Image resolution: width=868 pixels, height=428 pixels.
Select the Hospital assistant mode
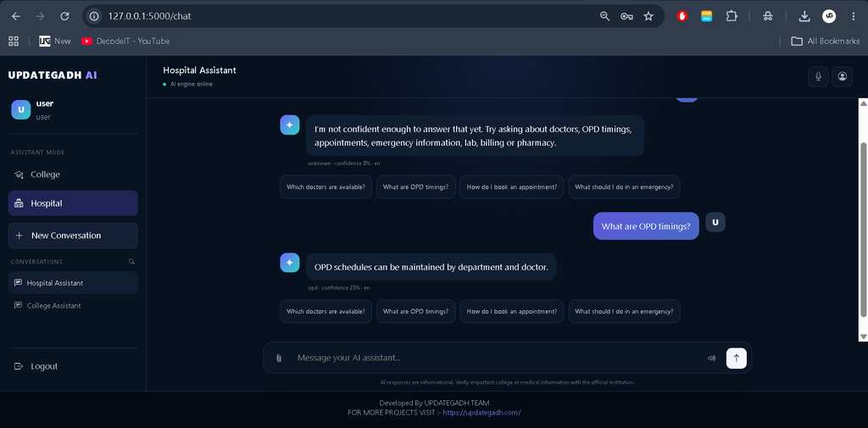pos(73,203)
